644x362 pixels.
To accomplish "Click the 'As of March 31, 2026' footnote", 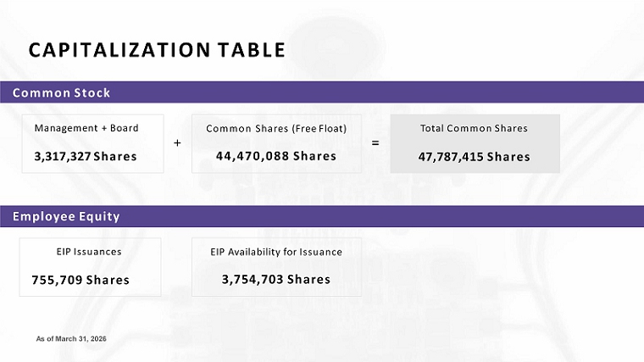I will (72, 339).
